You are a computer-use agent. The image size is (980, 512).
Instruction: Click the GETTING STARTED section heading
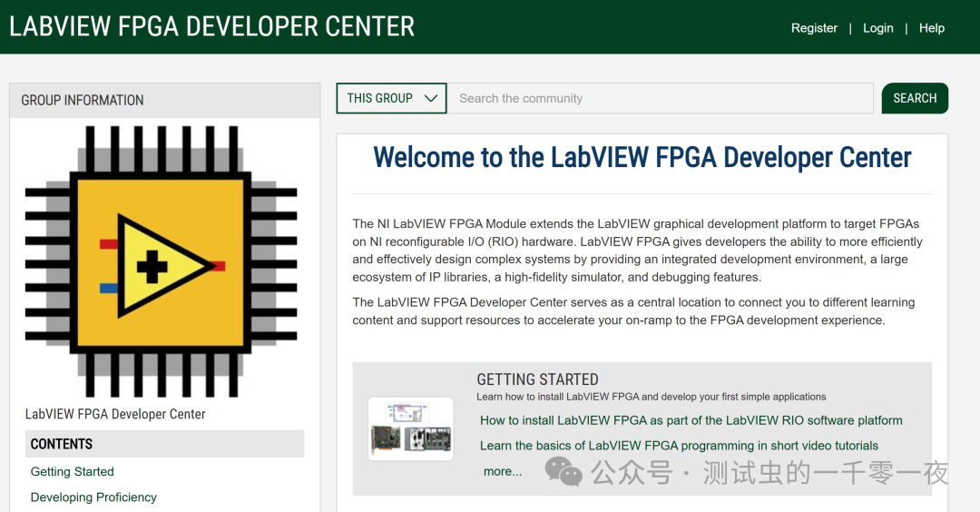coord(537,379)
